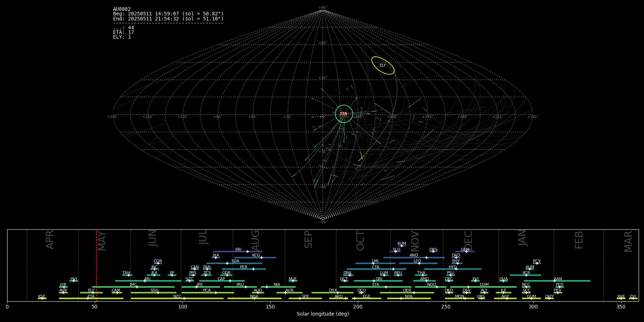
Task: Click the SEP month label
Action: (x=308, y=239)
